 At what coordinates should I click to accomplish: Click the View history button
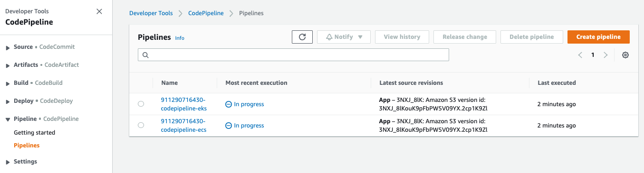402,37
